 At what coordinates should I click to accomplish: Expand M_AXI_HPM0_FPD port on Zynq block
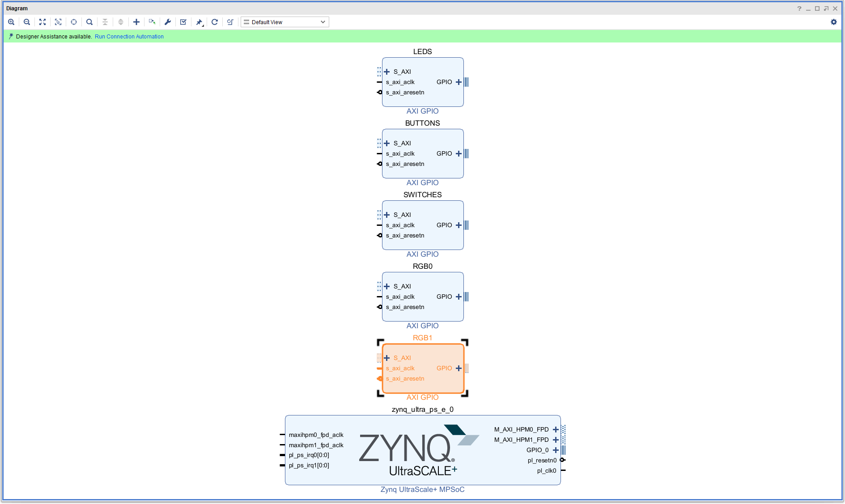(556, 429)
